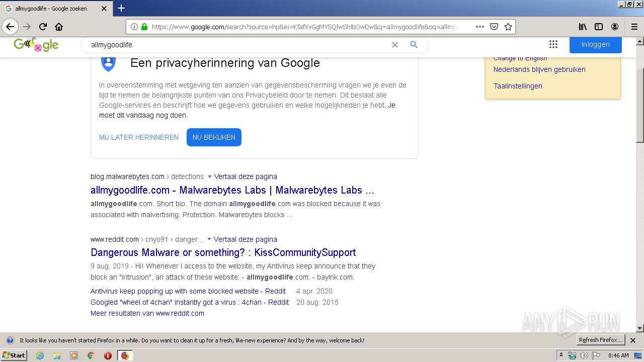
Task: Open the Windows Start menu
Action: click(14, 355)
